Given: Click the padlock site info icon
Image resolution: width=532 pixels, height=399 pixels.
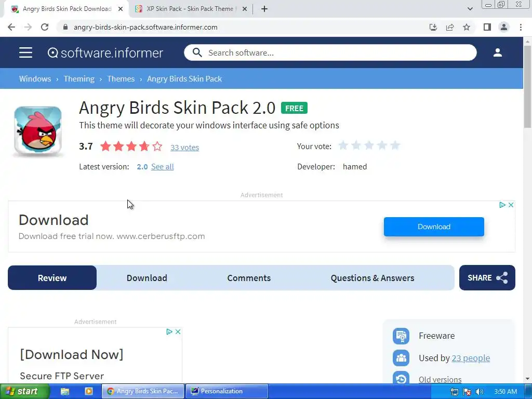Looking at the screenshot, I should (65, 27).
